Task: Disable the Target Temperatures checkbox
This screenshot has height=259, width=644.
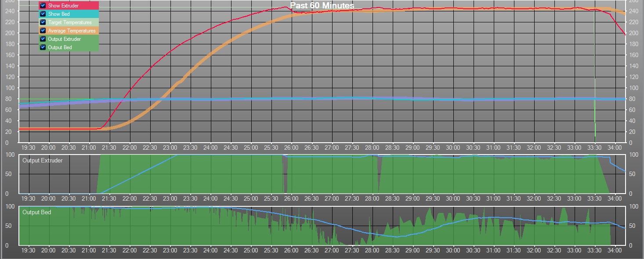Action: [x=43, y=22]
